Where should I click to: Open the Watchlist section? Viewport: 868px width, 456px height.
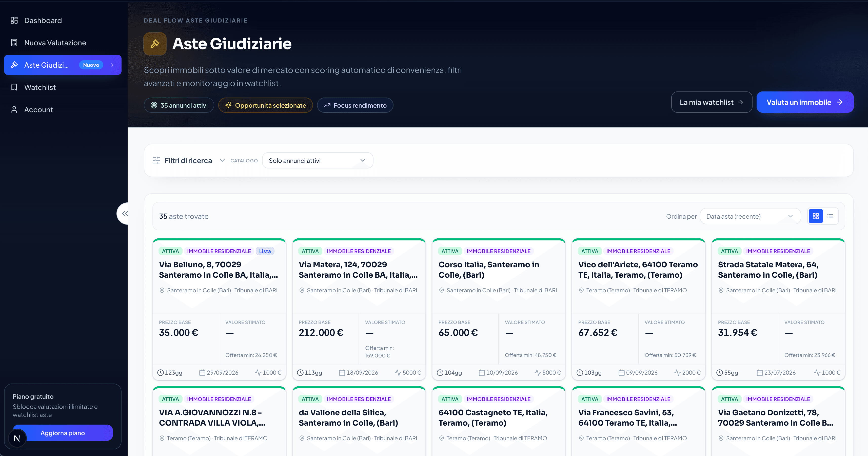63,87
